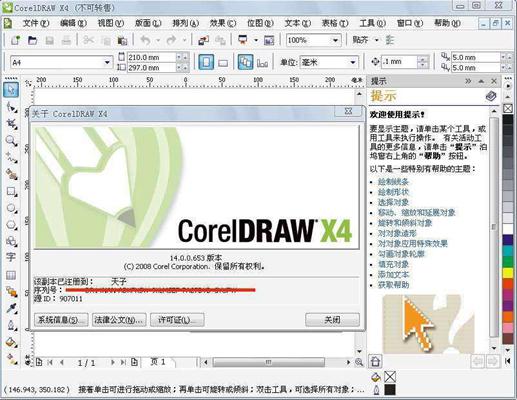Toggle landscape page orientation
Image resolution: width=517 pixels, height=400 pixels.
click(x=223, y=63)
